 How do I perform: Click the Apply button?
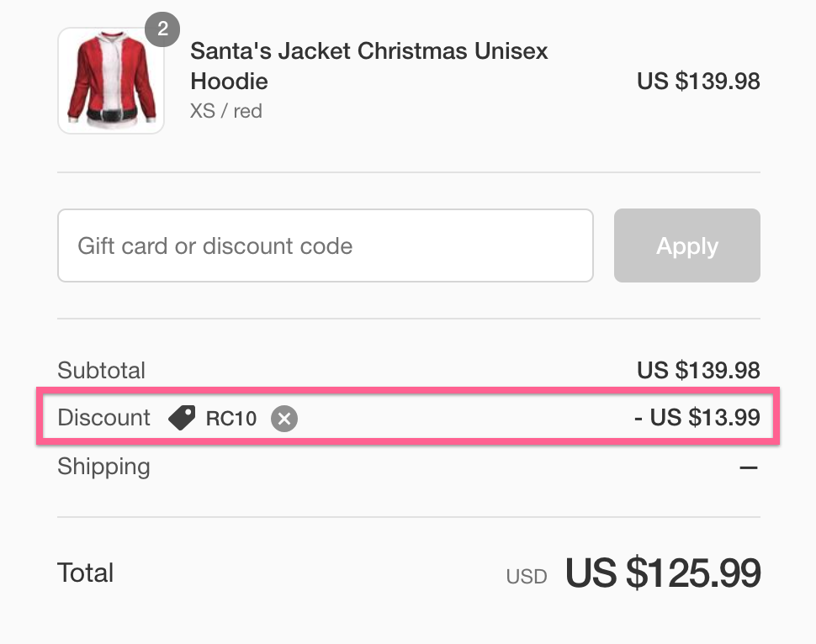pos(687,245)
